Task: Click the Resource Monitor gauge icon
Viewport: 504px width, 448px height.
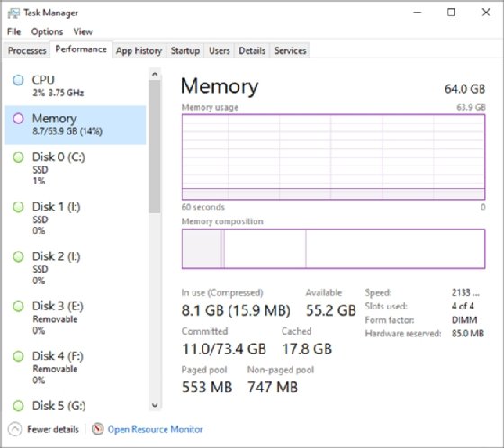Action: (98, 429)
